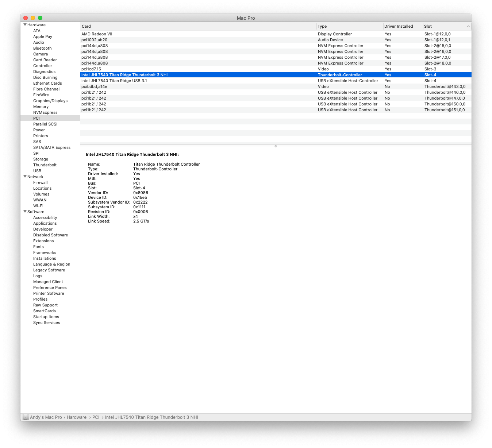Screen dimensions: 492x448
Task: Sort the table by the Card column
Action: pos(198,26)
